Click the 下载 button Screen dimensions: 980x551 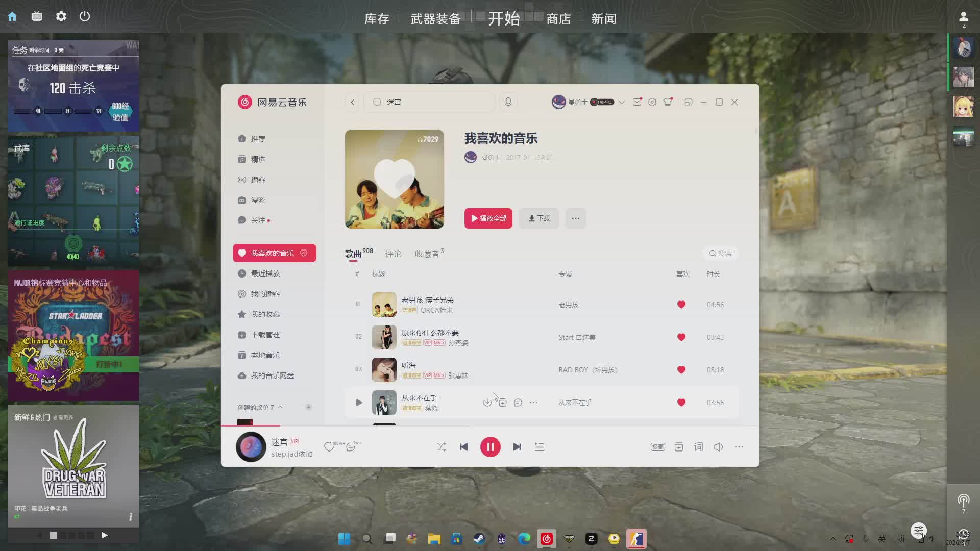[x=539, y=218]
